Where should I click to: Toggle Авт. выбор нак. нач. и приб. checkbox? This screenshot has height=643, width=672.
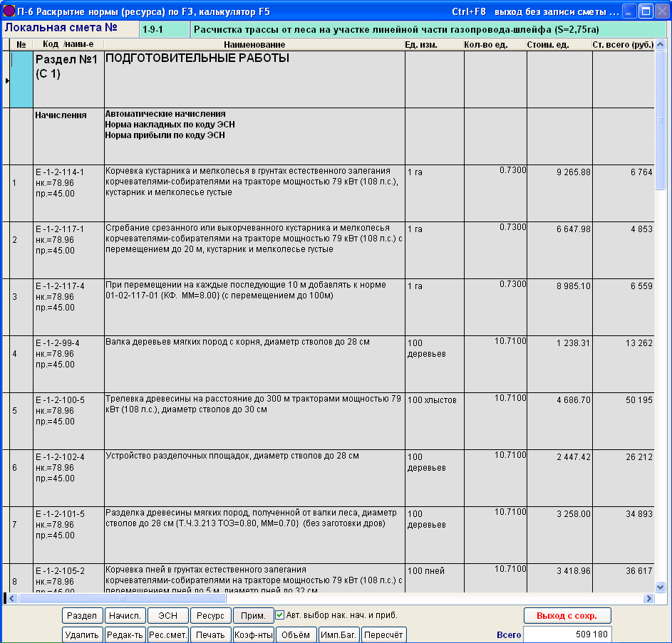pyautogui.click(x=280, y=615)
